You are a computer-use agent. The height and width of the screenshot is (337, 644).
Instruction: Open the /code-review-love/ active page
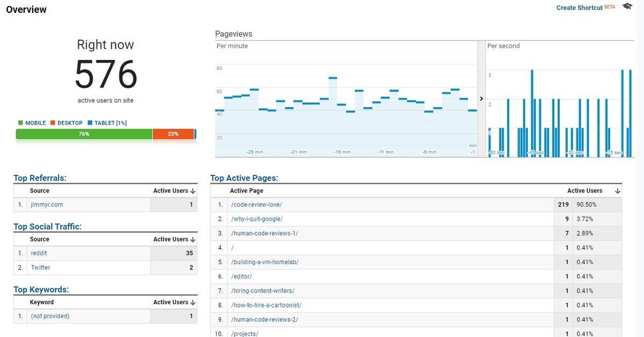(x=257, y=204)
